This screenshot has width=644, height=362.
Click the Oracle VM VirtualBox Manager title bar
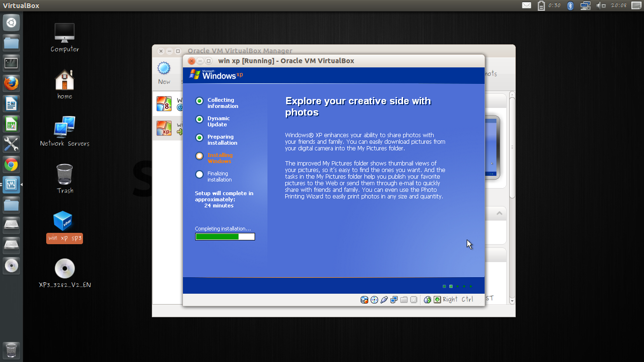pyautogui.click(x=333, y=49)
